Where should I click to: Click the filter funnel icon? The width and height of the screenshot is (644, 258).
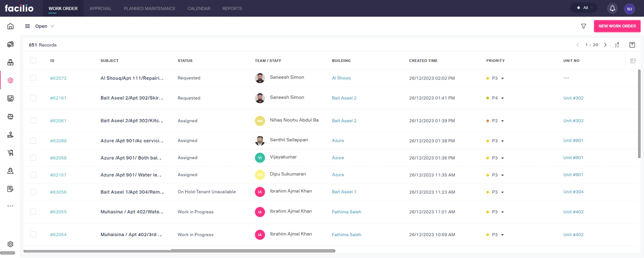(583, 26)
